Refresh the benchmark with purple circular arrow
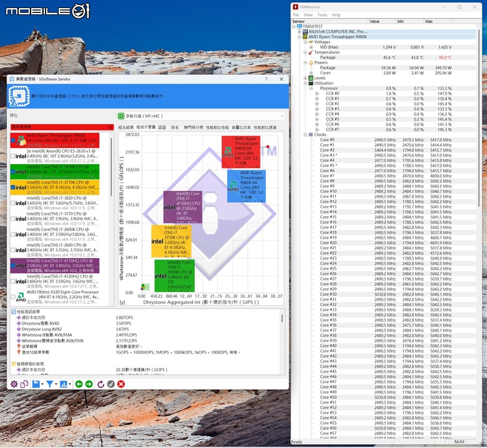487x448 pixels. click(101, 384)
